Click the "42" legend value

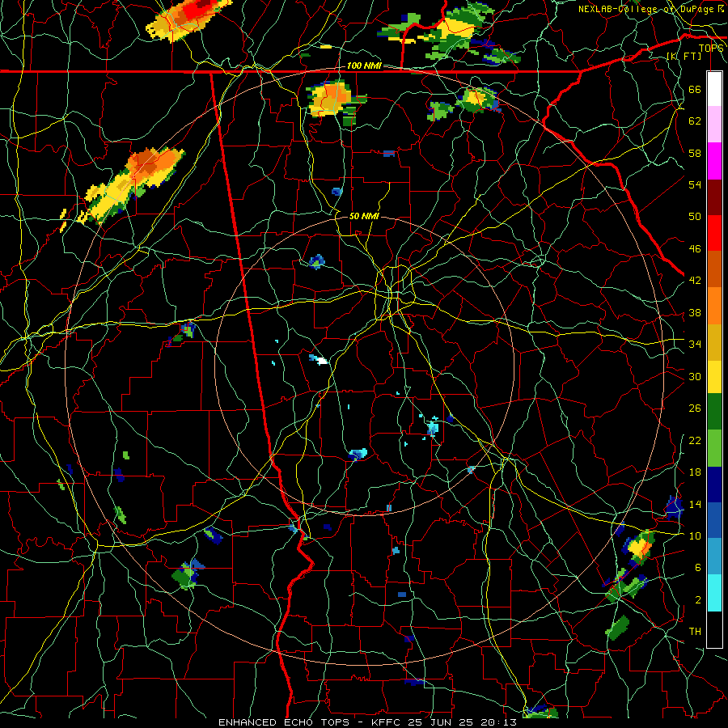[x=695, y=281]
